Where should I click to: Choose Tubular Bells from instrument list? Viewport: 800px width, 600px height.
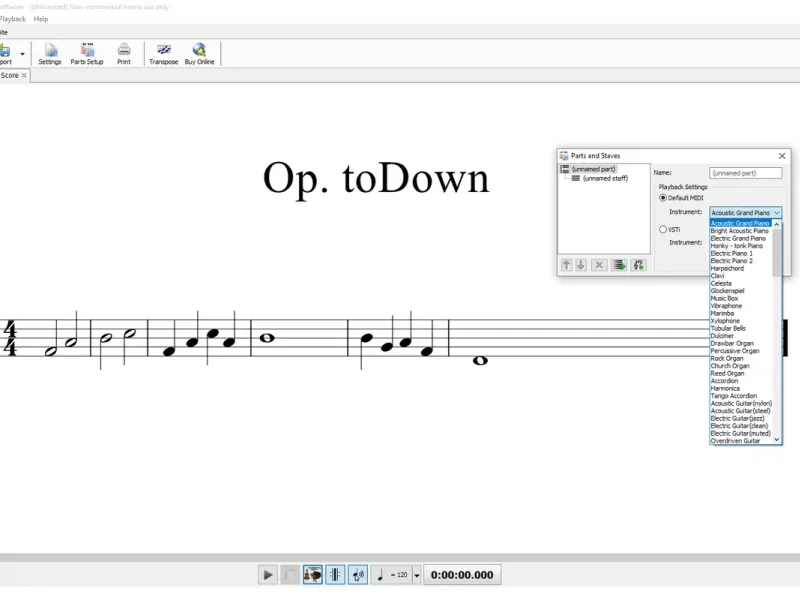point(728,328)
